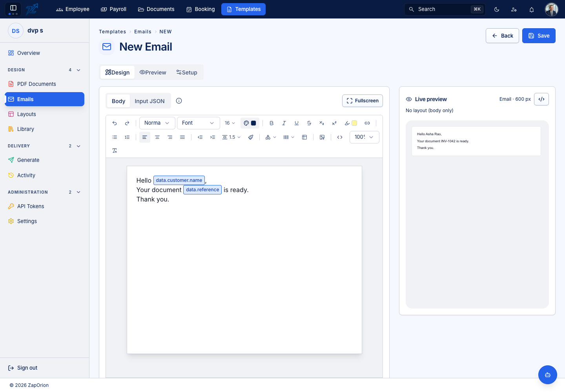
Task: Save the new email template
Action: pos(539,36)
